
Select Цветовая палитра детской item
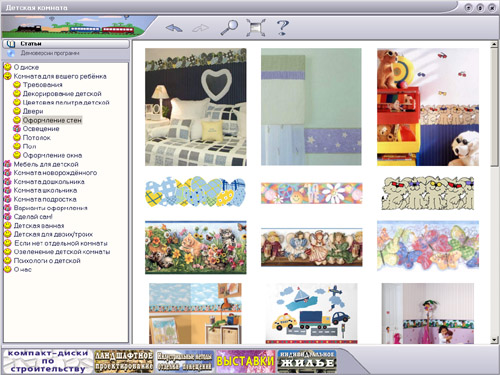pyautogui.click(x=66, y=102)
